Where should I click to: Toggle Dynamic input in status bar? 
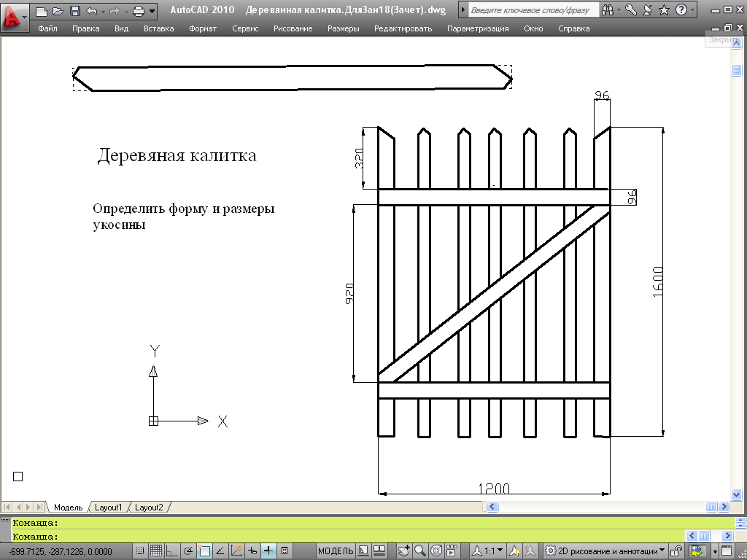click(x=252, y=551)
